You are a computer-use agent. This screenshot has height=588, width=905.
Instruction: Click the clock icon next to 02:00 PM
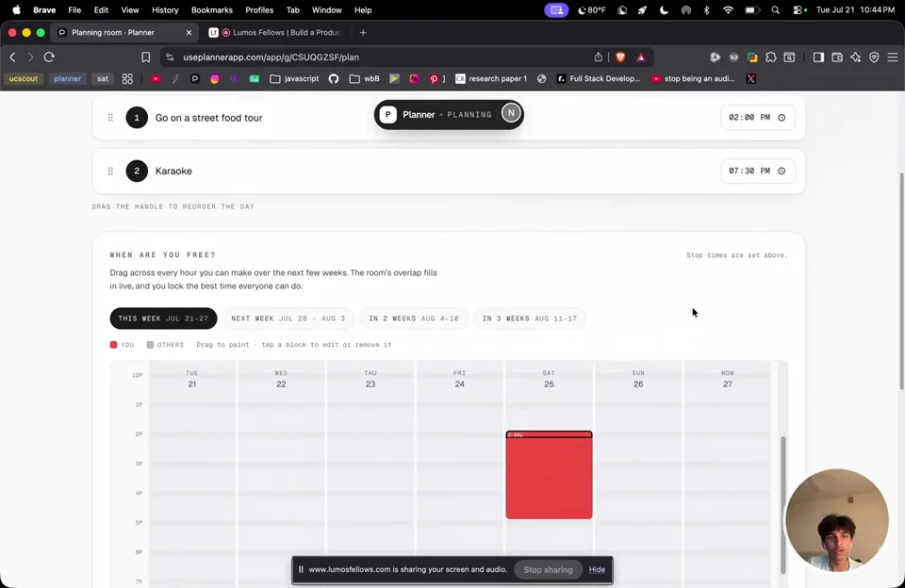[782, 118]
